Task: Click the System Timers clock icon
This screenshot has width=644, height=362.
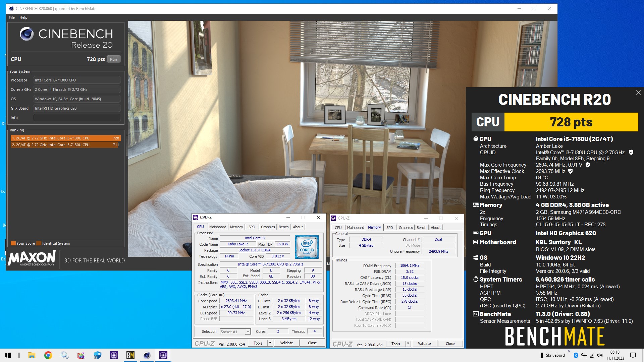Action: point(476,279)
